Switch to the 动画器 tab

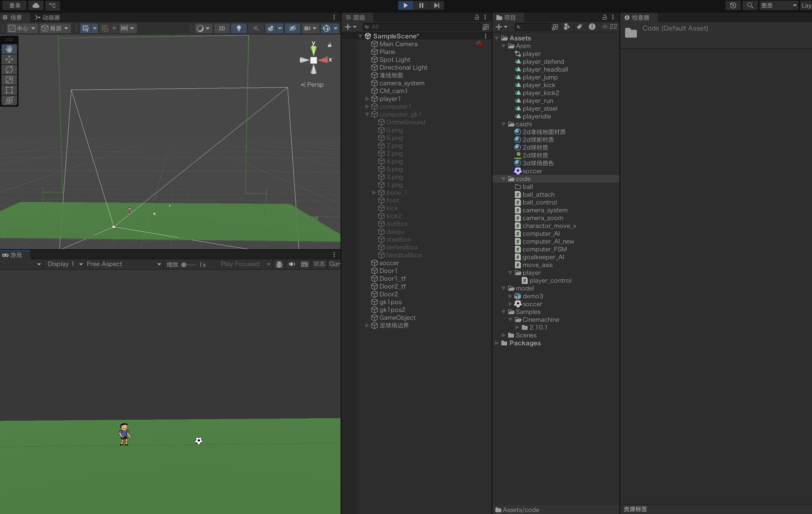48,18
